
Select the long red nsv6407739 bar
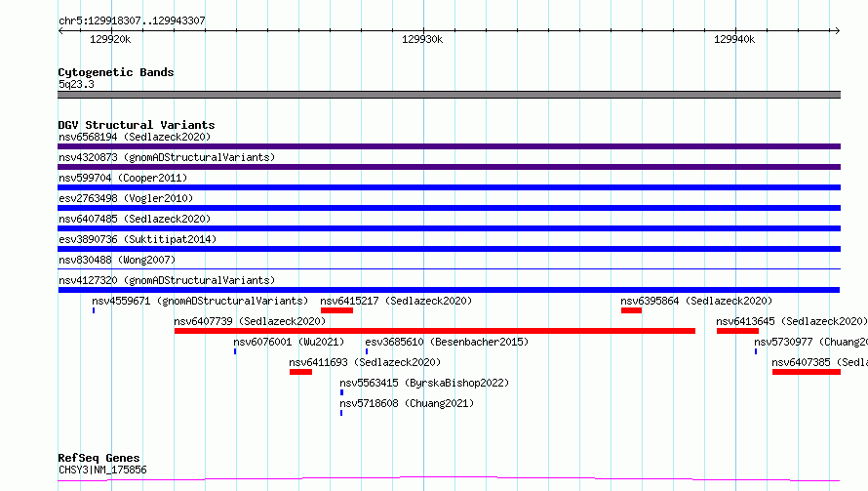[x=435, y=331]
